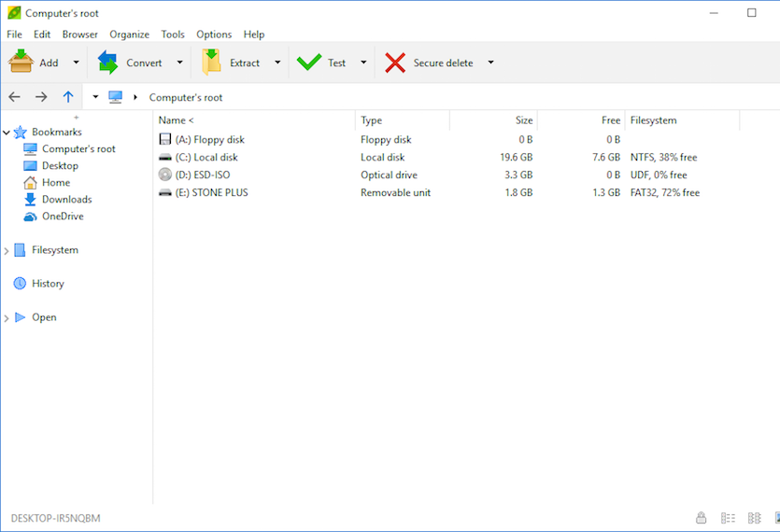The width and height of the screenshot is (780, 532).
Task: Open the History sidebar item
Action: [x=39, y=284]
